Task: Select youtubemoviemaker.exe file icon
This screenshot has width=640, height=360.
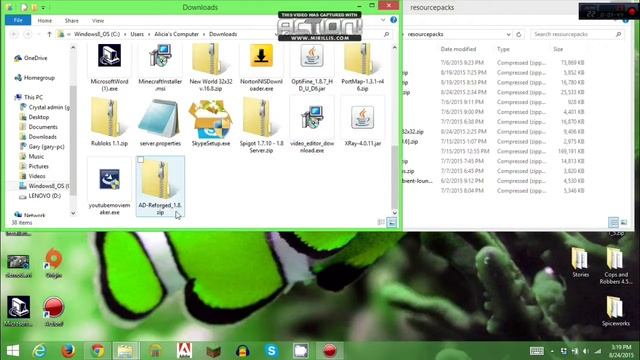Action: (x=109, y=180)
